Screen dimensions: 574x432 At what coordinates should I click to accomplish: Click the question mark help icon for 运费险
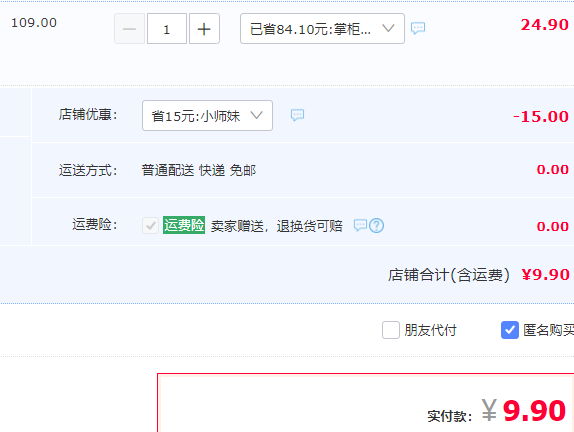click(x=376, y=226)
